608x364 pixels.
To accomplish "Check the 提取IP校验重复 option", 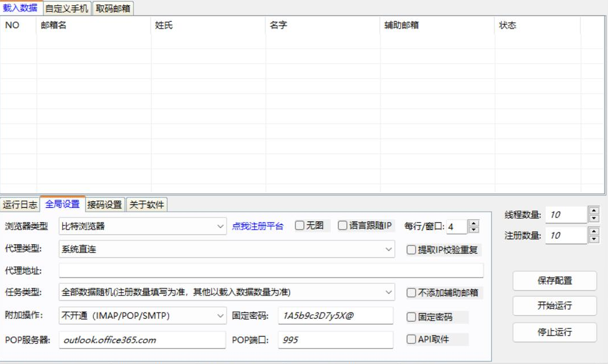I will [411, 250].
